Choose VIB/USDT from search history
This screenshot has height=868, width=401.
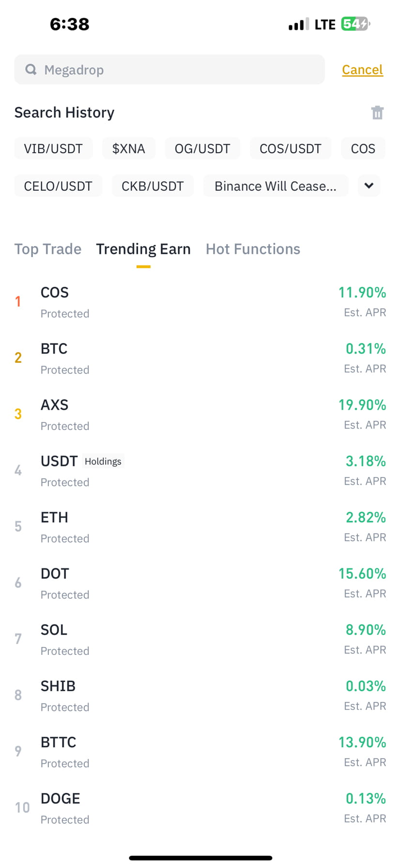coord(53,148)
